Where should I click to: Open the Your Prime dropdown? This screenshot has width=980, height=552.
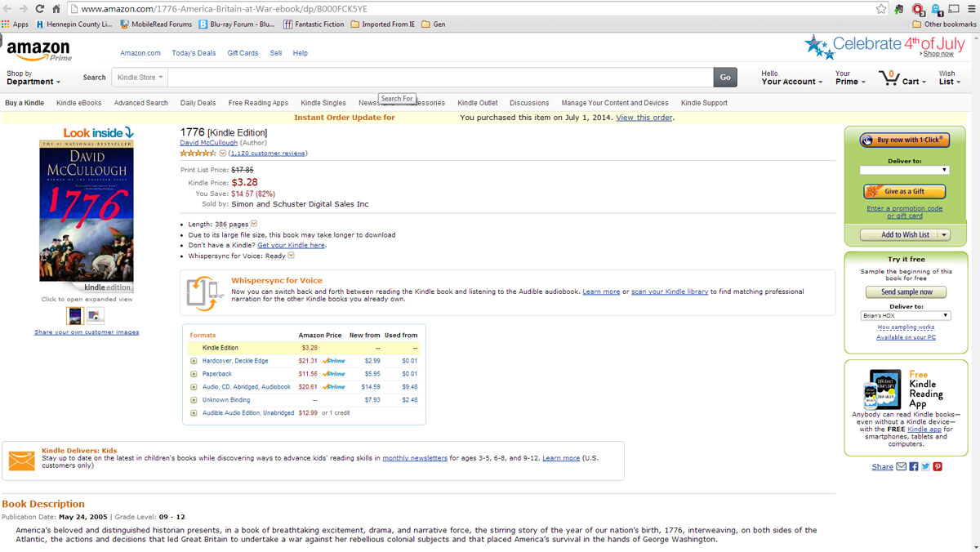tap(850, 78)
